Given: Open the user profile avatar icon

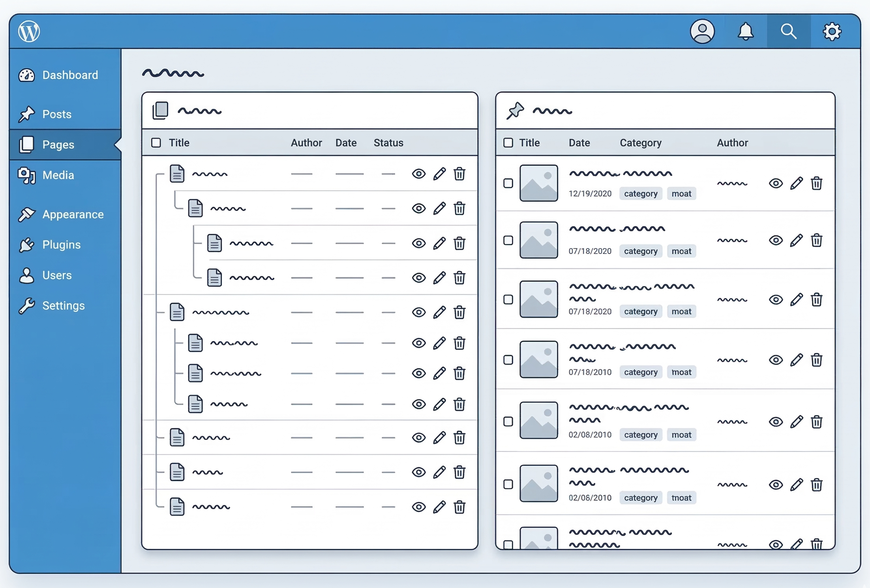Looking at the screenshot, I should pyautogui.click(x=702, y=31).
